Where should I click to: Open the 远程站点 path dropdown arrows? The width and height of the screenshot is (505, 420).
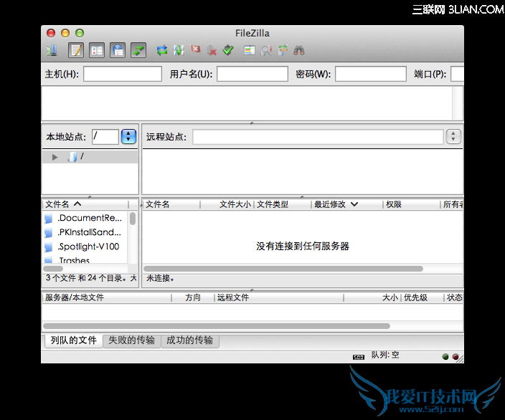[453, 137]
